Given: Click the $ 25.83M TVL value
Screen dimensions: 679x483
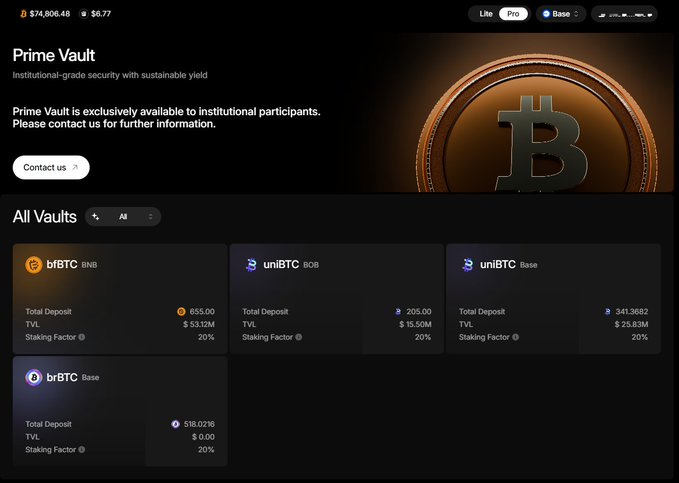Looking at the screenshot, I should 631,324.
